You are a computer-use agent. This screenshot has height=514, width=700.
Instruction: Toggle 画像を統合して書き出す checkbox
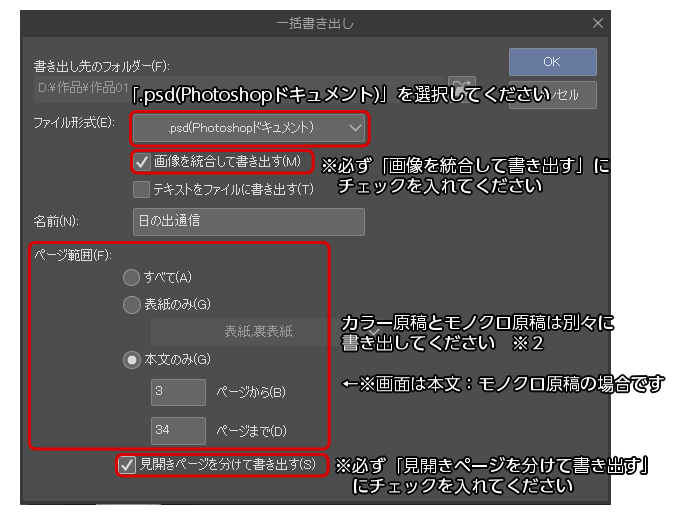(142, 162)
